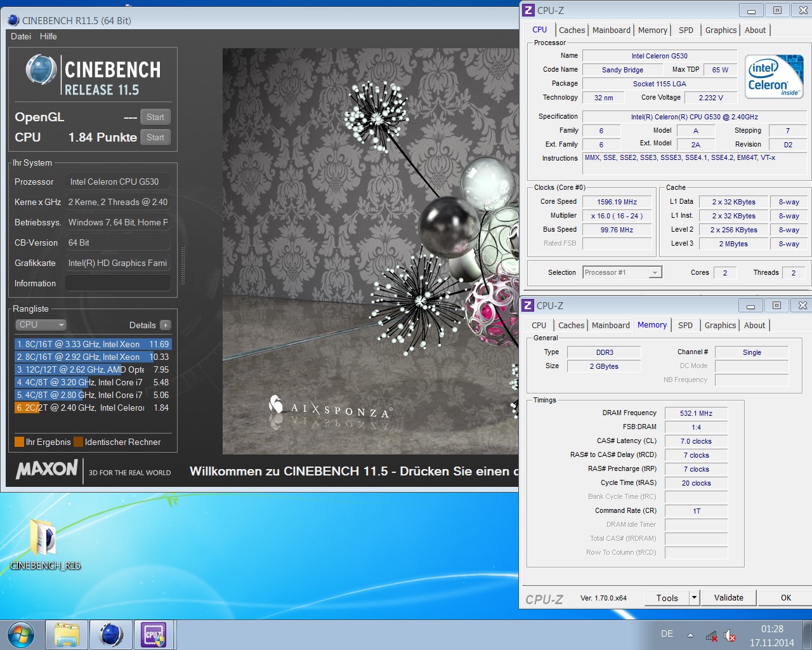Switch to Graphics tab in upper CPU-Z
812x650 pixels.
point(721,30)
